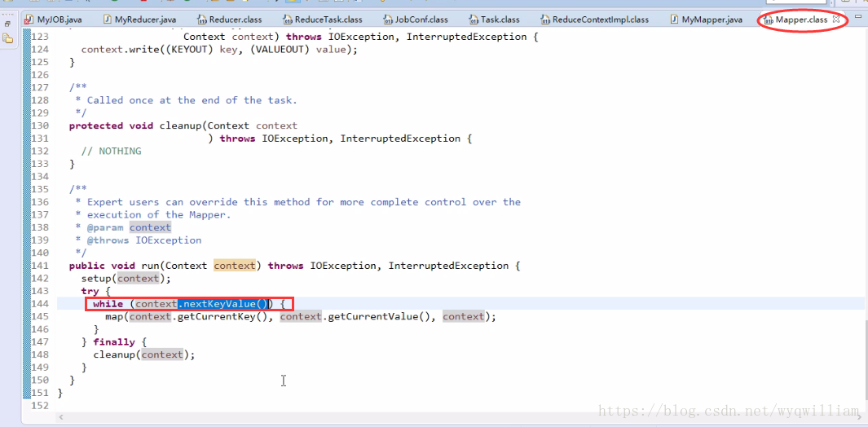
Task: Click line number 126 in the gutter
Action: [x=40, y=74]
